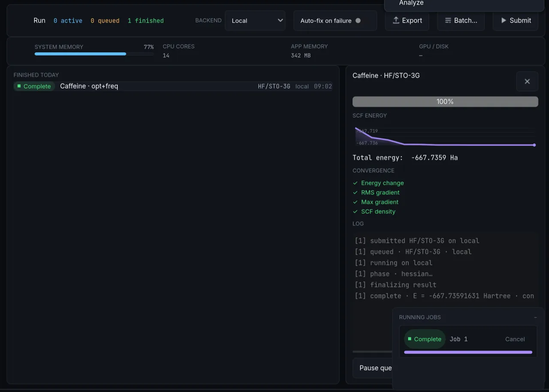The image size is (549, 392).
Task: Click the 'running on local' log line
Action: pos(394,263)
